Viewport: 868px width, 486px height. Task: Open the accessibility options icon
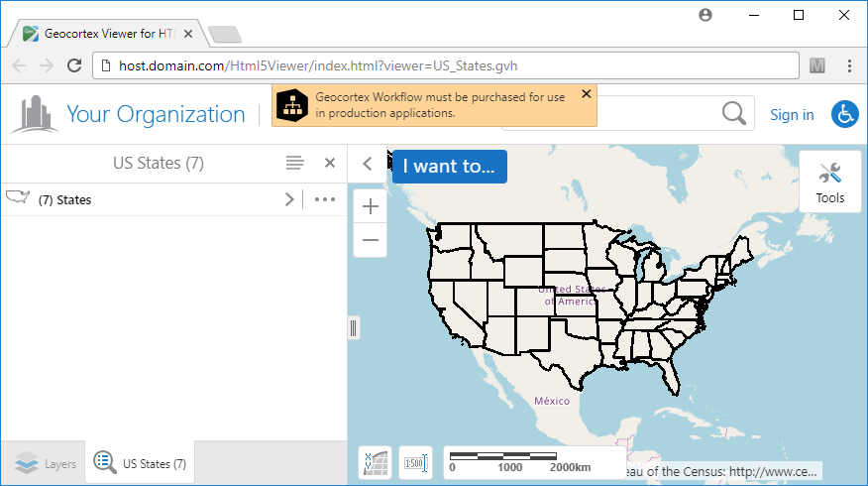[844, 114]
